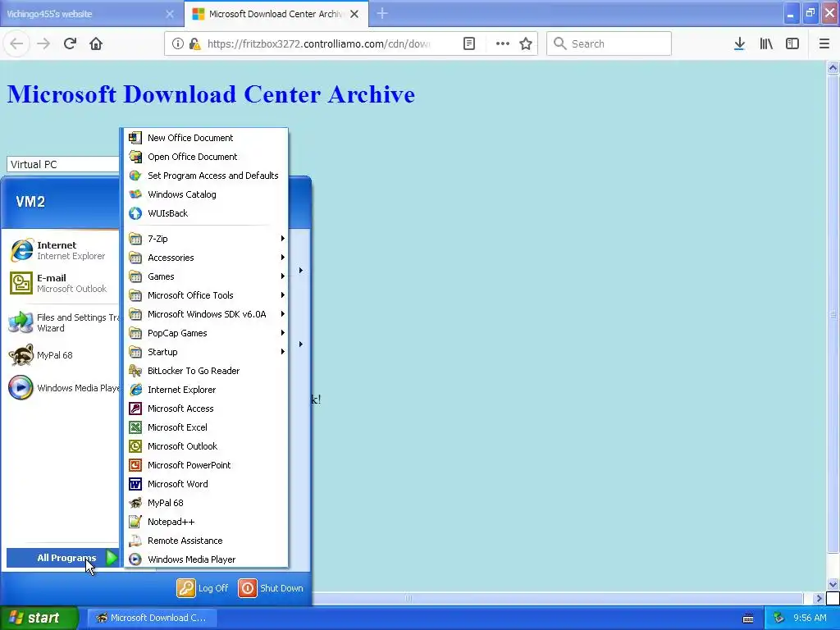The image size is (840, 630).
Task: Click system tray network icon
Action: [x=778, y=618]
